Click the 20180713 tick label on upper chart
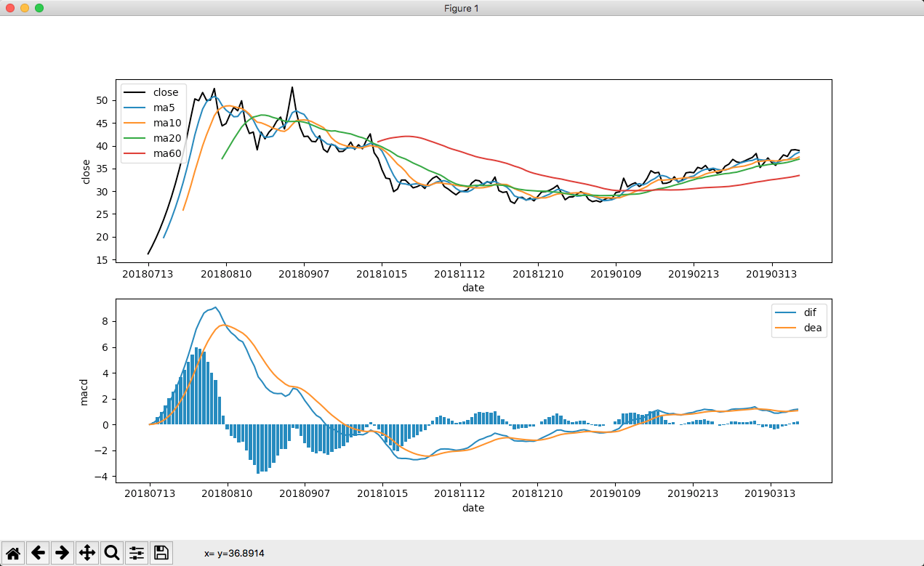The image size is (924, 566). coord(148,274)
